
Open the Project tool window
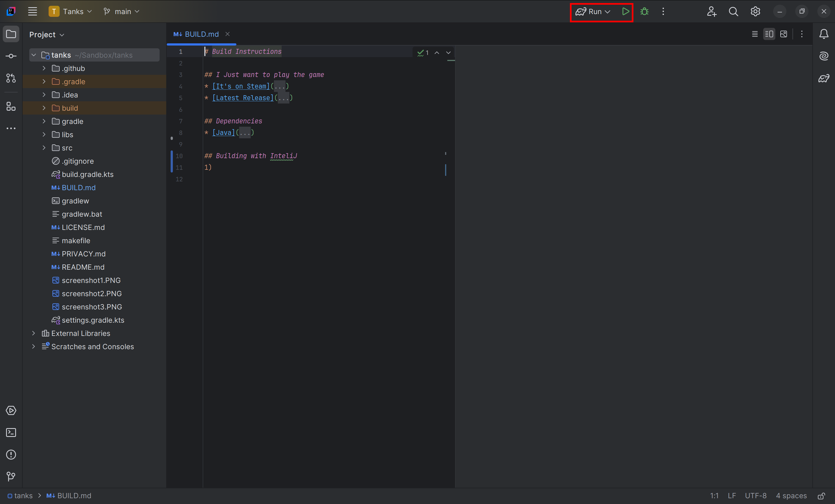11,34
